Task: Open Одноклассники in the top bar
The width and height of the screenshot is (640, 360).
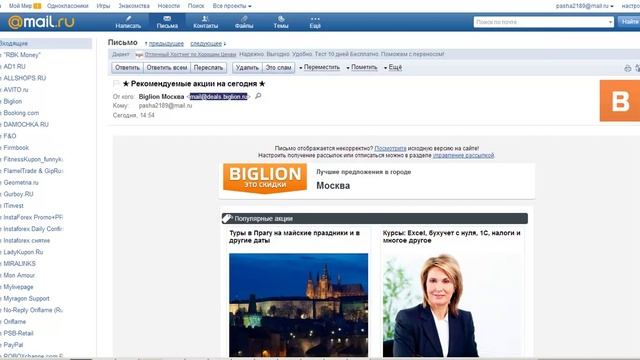Action: (x=68, y=6)
